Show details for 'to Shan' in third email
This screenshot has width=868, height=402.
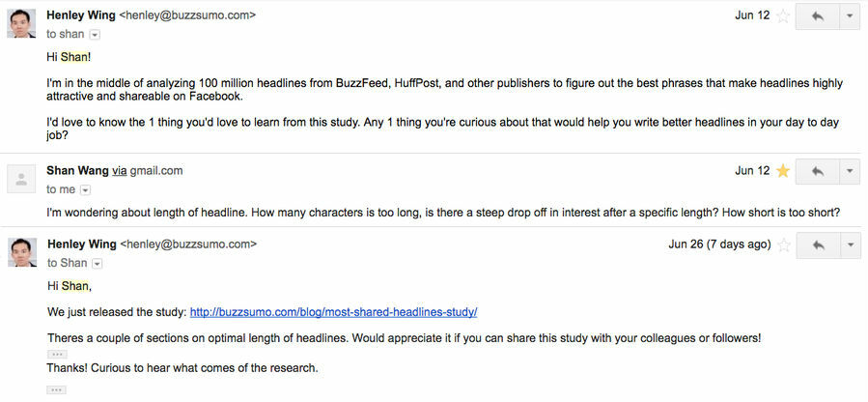pos(96,263)
